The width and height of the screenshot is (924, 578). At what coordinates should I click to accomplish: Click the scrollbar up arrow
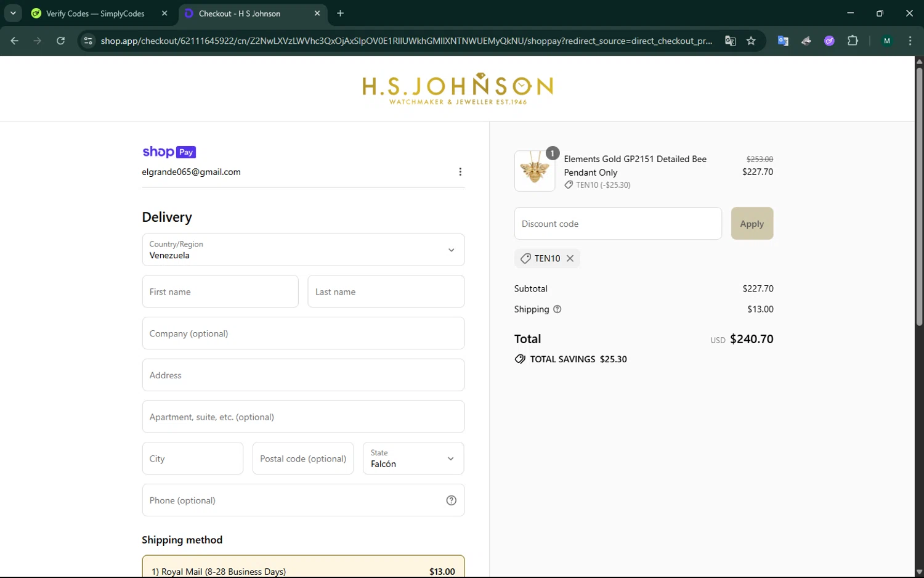[919, 61]
